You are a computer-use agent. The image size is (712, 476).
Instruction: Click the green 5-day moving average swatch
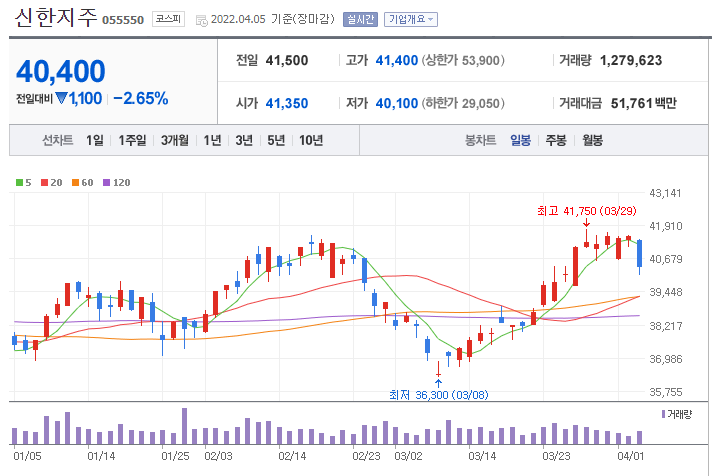(20, 183)
